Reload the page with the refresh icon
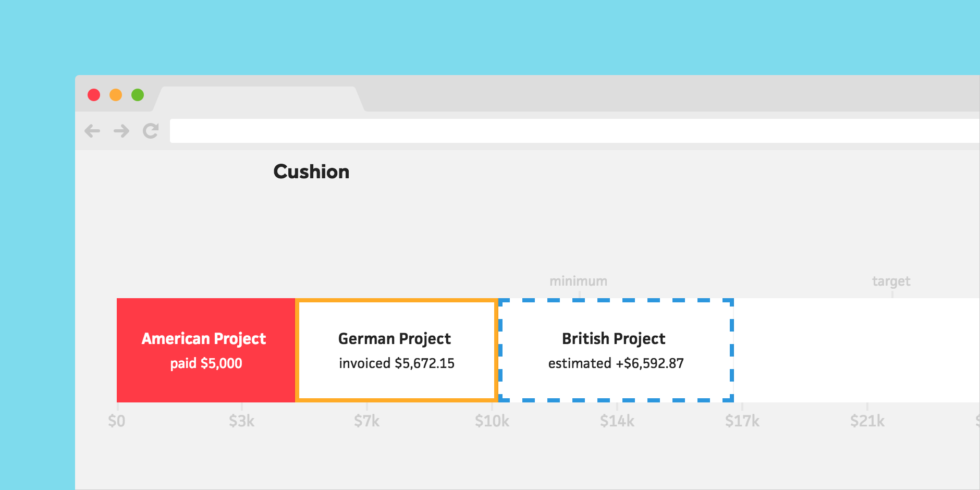980x490 pixels. pos(150,131)
